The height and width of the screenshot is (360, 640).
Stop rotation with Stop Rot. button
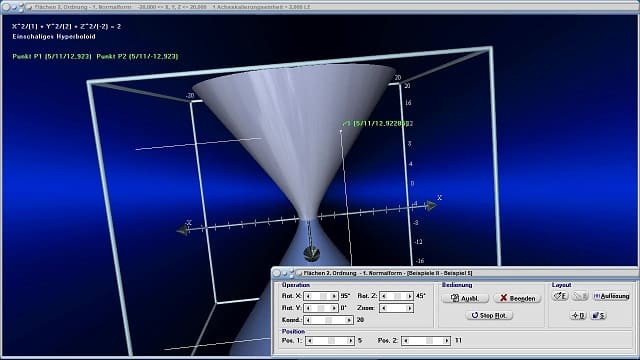tap(489, 316)
